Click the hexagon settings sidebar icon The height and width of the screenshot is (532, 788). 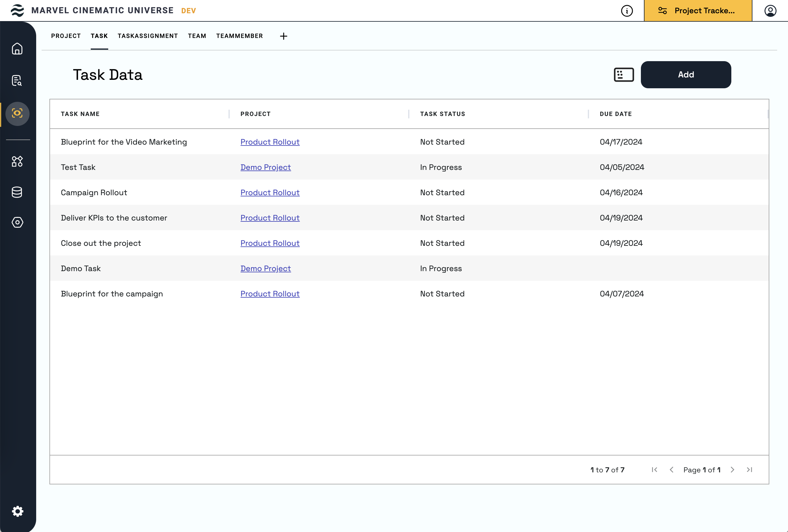coord(17,222)
